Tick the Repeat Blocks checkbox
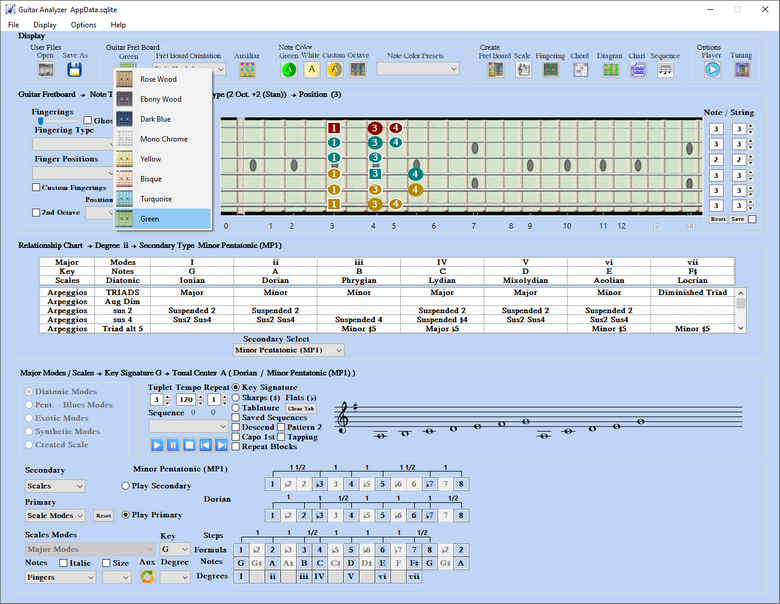 coord(236,446)
